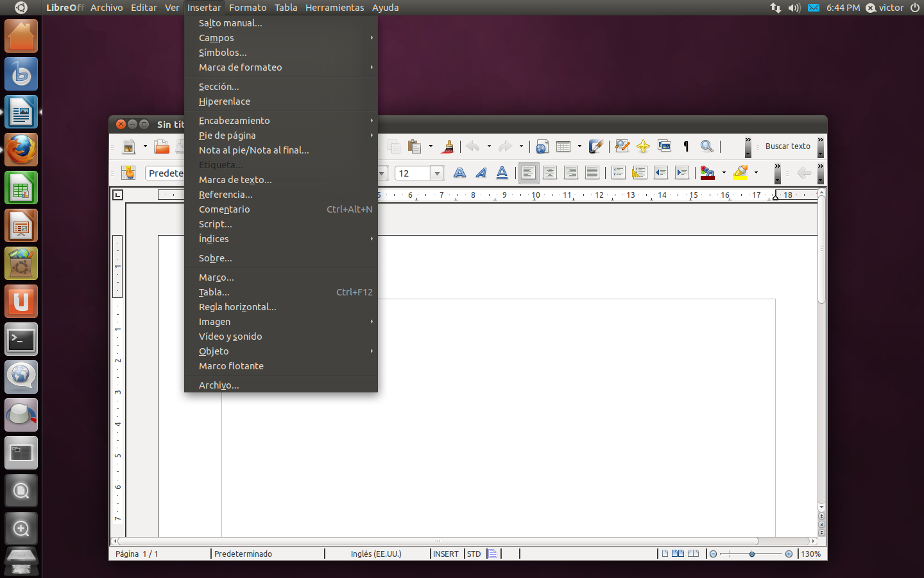Set justified alignment
Viewport: 924px width, 578px height.
[592, 173]
